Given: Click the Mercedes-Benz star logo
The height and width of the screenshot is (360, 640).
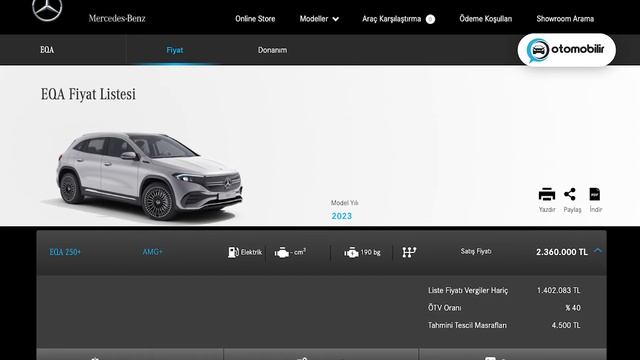Looking at the screenshot, I should click(47, 10).
